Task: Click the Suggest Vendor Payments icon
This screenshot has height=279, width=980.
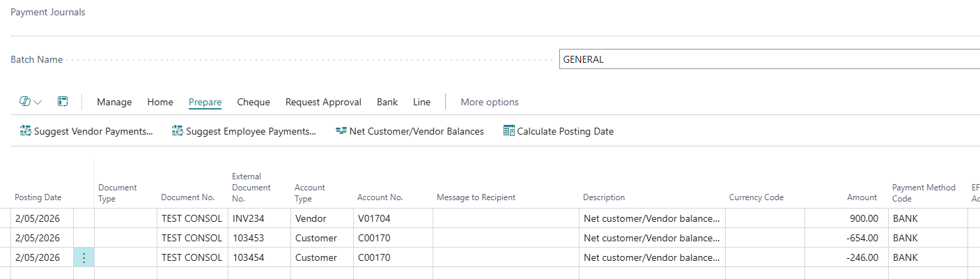Action: [x=26, y=131]
